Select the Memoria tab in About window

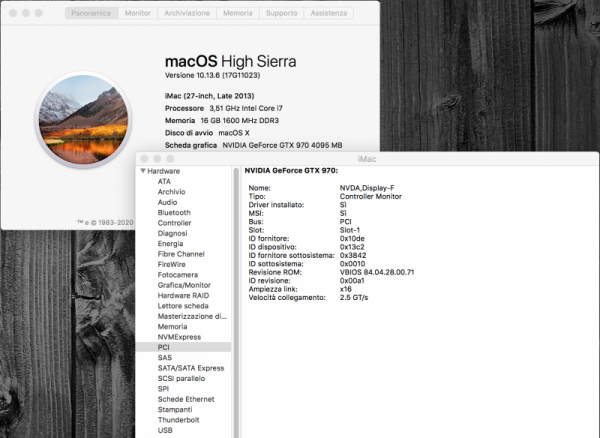[x=238, y=13]
